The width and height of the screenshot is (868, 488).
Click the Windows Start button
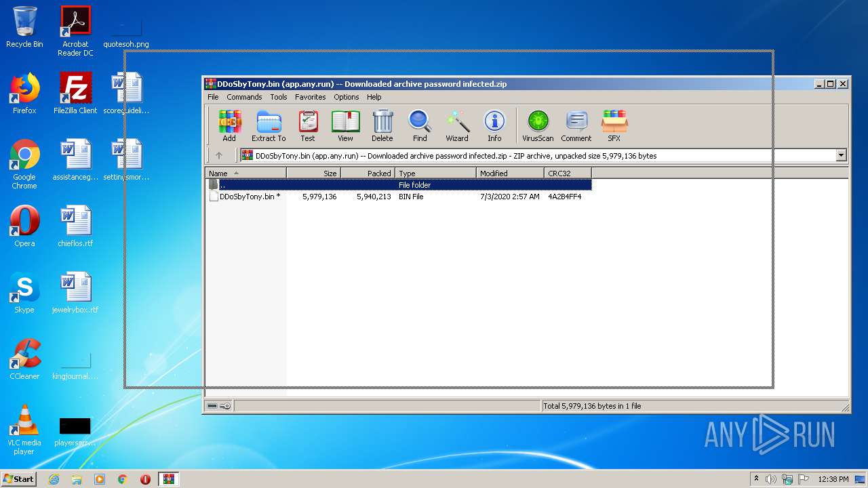[18, 479]
